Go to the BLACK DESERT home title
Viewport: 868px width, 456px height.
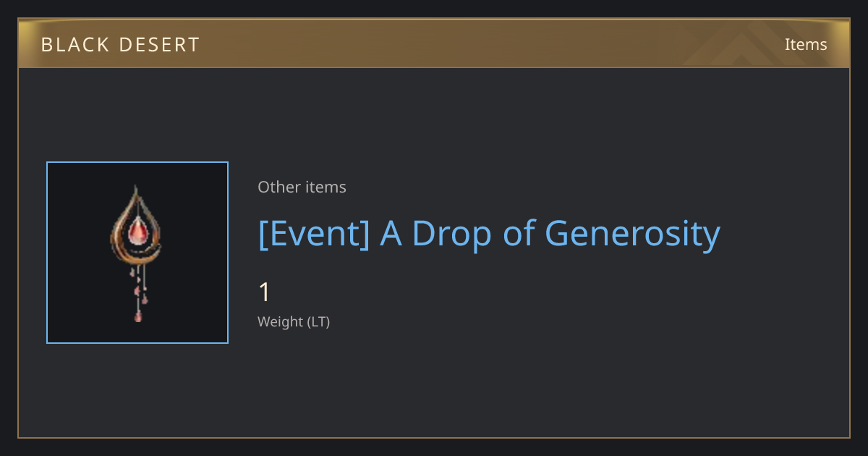pos(120,44)
